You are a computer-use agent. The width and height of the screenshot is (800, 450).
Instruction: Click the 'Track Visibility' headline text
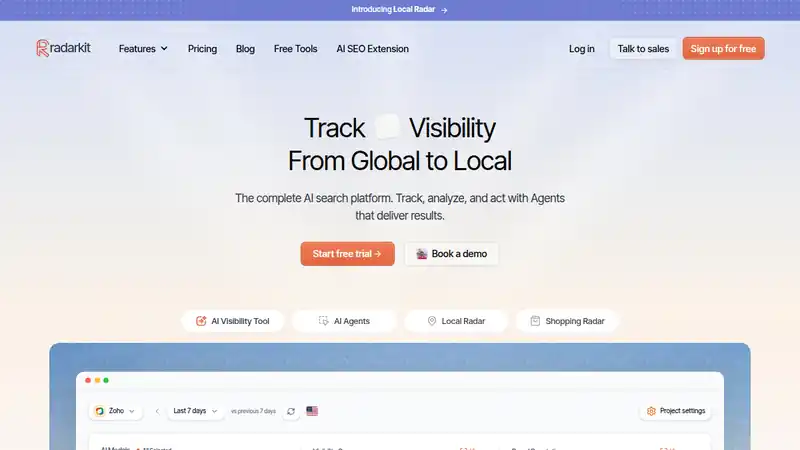[x=400, y=128]
